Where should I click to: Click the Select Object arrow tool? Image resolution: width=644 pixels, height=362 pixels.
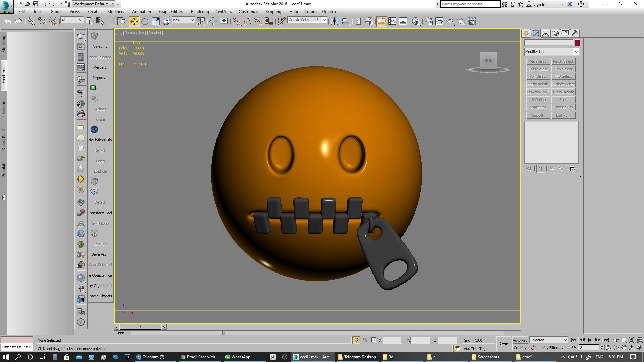pos(89,21)
